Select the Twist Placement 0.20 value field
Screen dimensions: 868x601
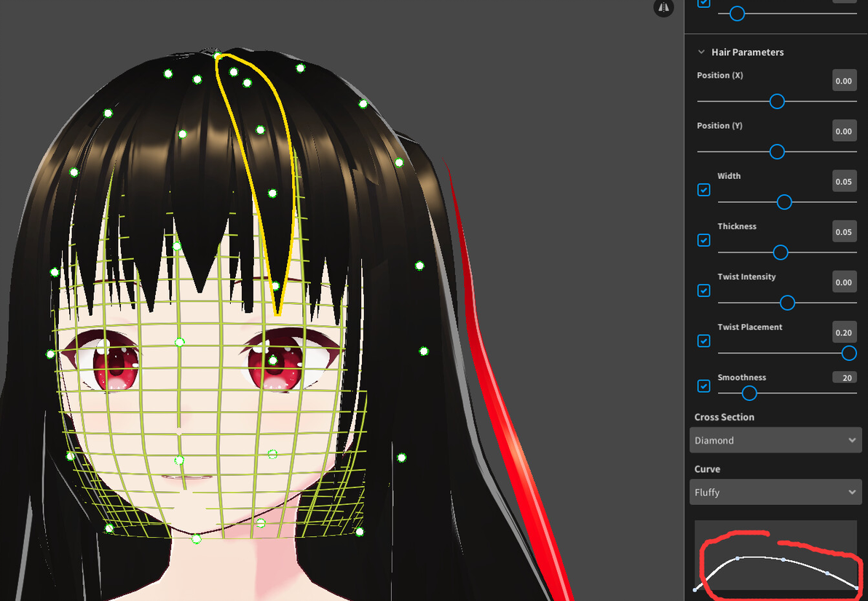[x=844, y=332]
